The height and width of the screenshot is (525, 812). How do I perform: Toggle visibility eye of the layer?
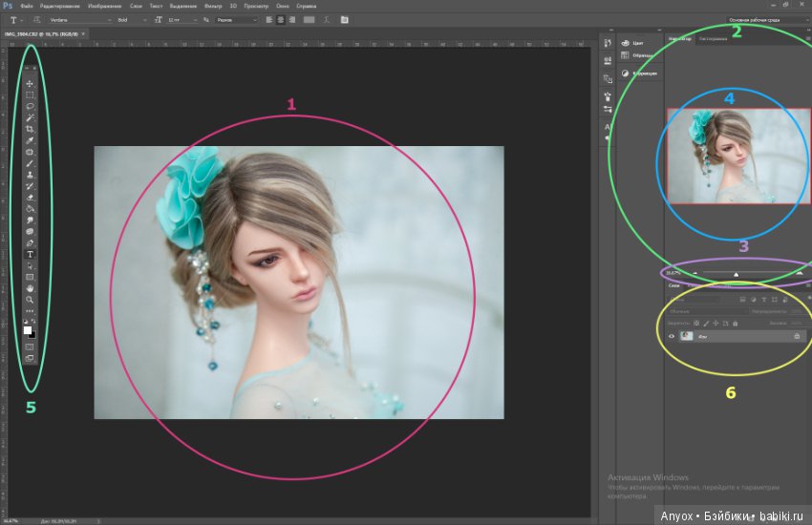click(x=672, y=336)
